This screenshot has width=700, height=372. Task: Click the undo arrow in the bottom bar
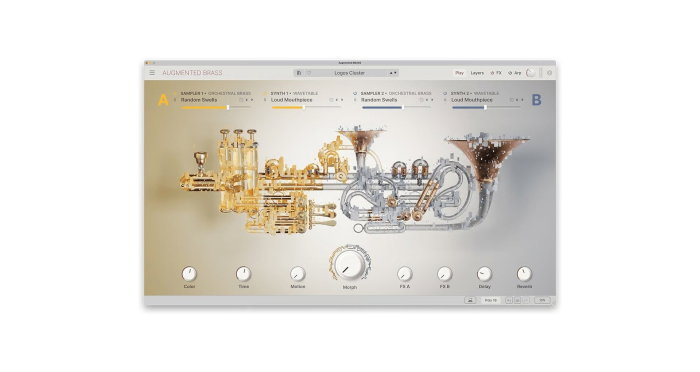point(509,301)
